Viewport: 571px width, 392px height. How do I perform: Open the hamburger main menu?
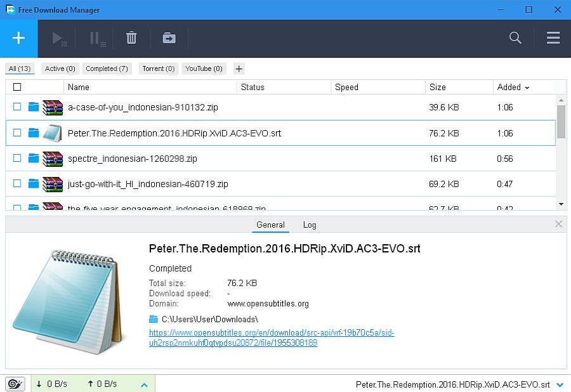(553, 38)
